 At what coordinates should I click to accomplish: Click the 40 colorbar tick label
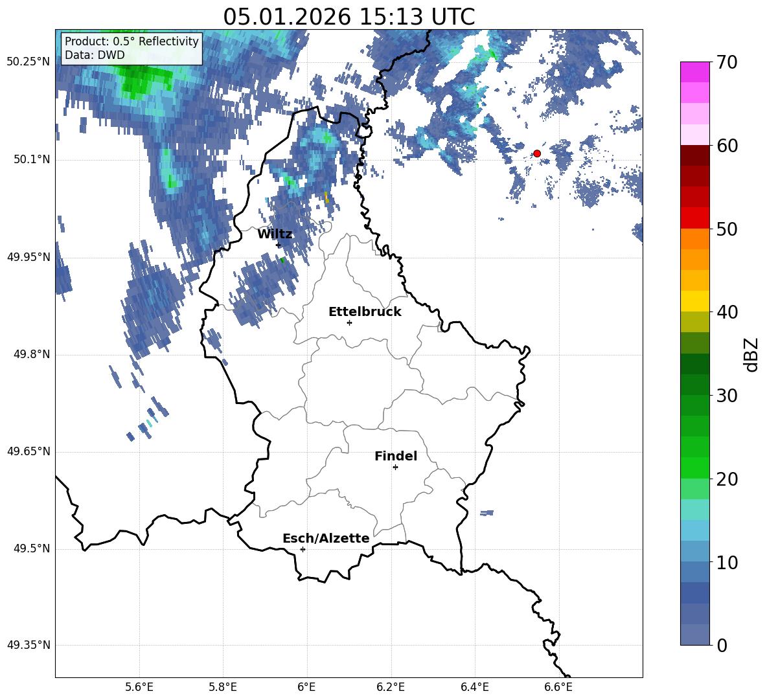point(727,312)
